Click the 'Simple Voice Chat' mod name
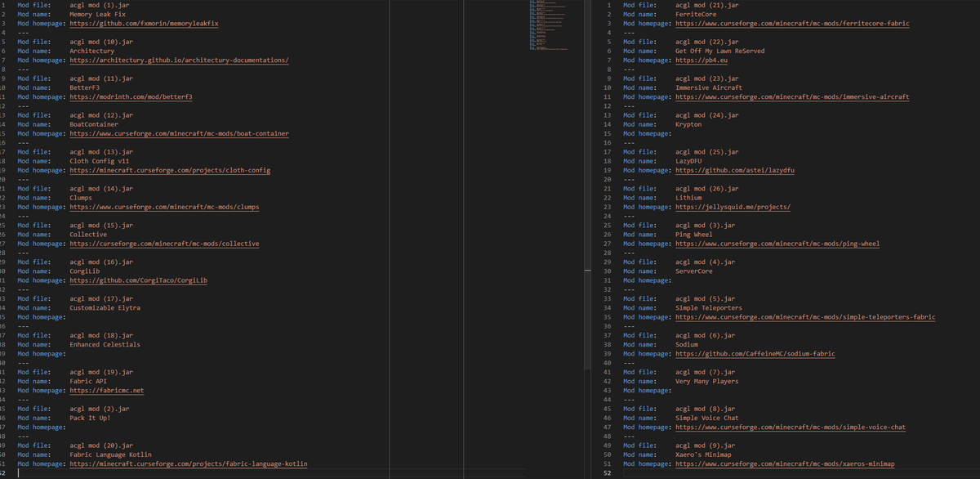This screenshot has width=980, height=479. [x=707, y=419]
